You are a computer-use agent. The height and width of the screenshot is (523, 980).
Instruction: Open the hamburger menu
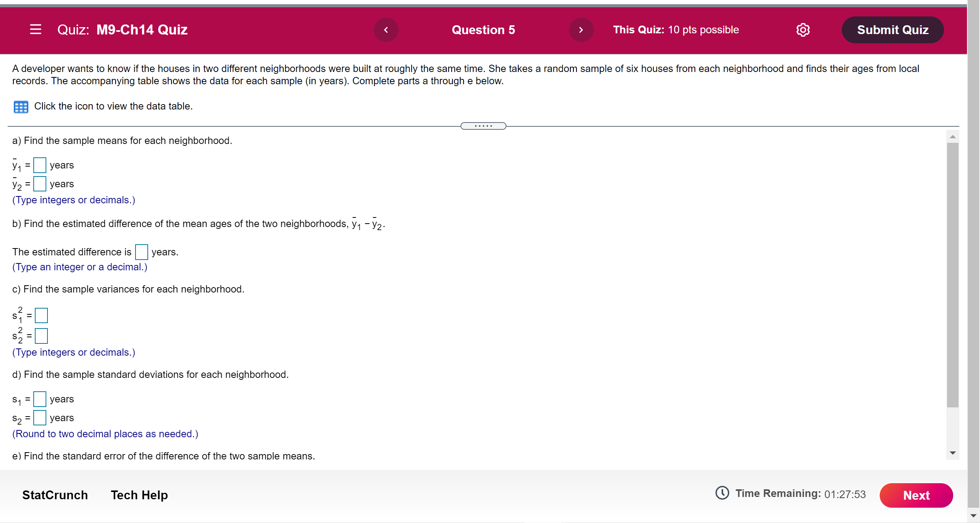(35, 29)
